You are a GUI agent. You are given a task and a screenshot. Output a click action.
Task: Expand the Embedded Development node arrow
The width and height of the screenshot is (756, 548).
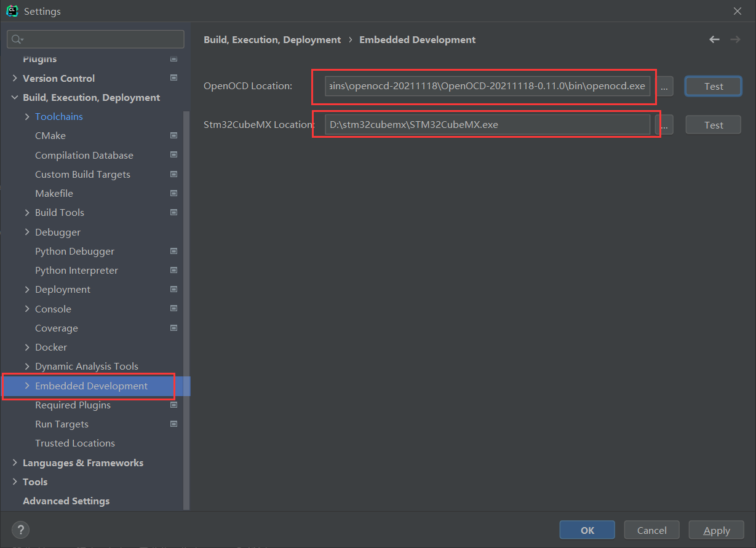click(27, 386)
